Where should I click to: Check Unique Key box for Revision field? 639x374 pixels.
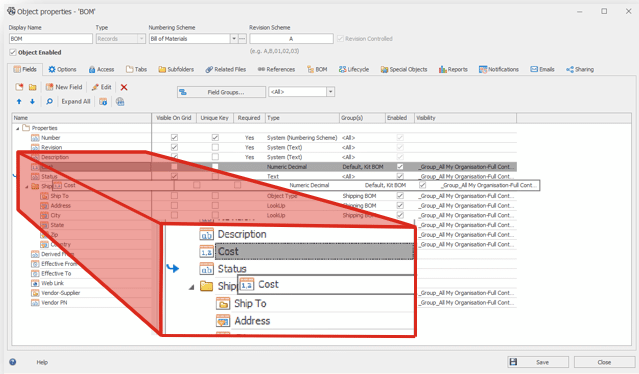(x=215, y=147)
